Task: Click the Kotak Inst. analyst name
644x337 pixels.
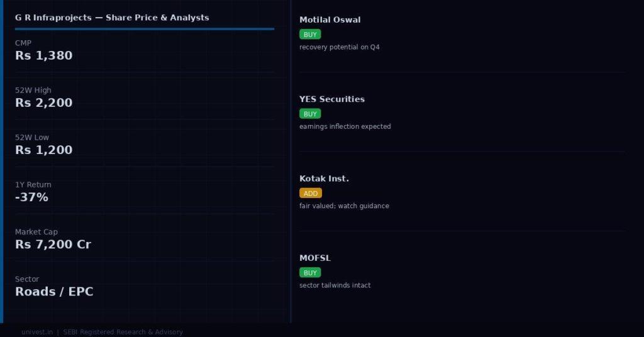Action: click(324, 179)
